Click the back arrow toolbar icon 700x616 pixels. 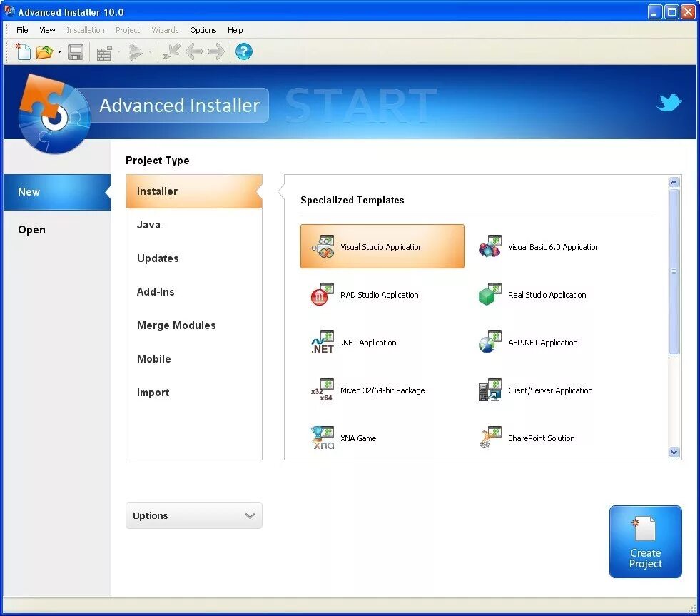coord(194,52)
